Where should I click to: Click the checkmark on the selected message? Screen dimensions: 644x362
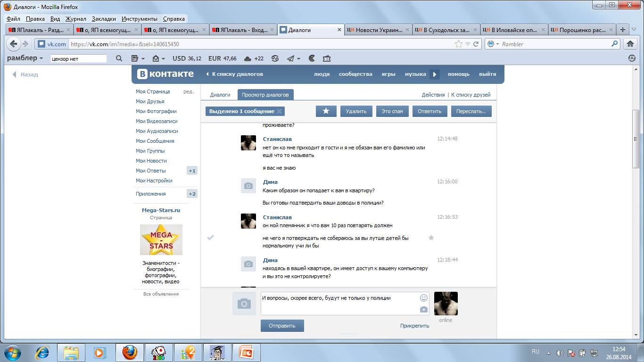[211, 238]
